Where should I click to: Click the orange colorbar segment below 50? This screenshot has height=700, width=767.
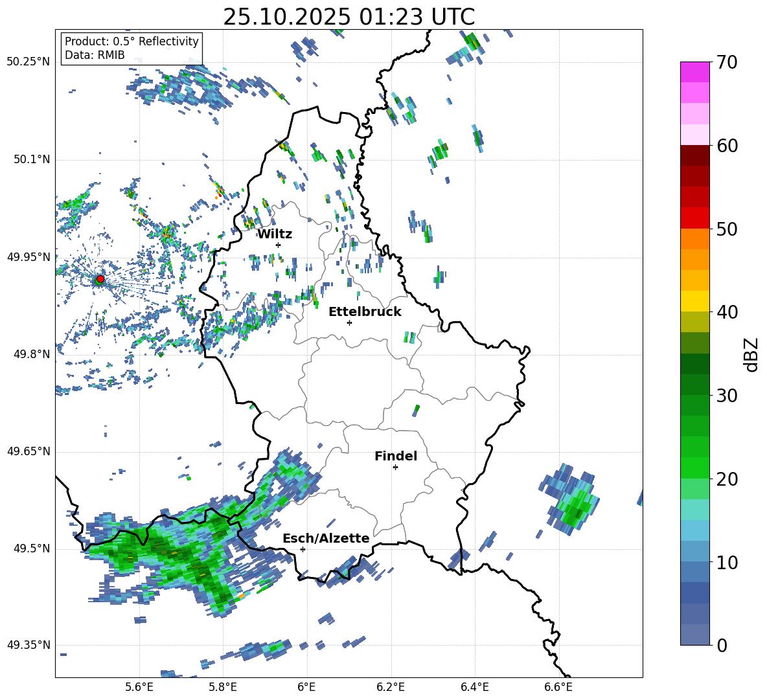pos(695,238)
